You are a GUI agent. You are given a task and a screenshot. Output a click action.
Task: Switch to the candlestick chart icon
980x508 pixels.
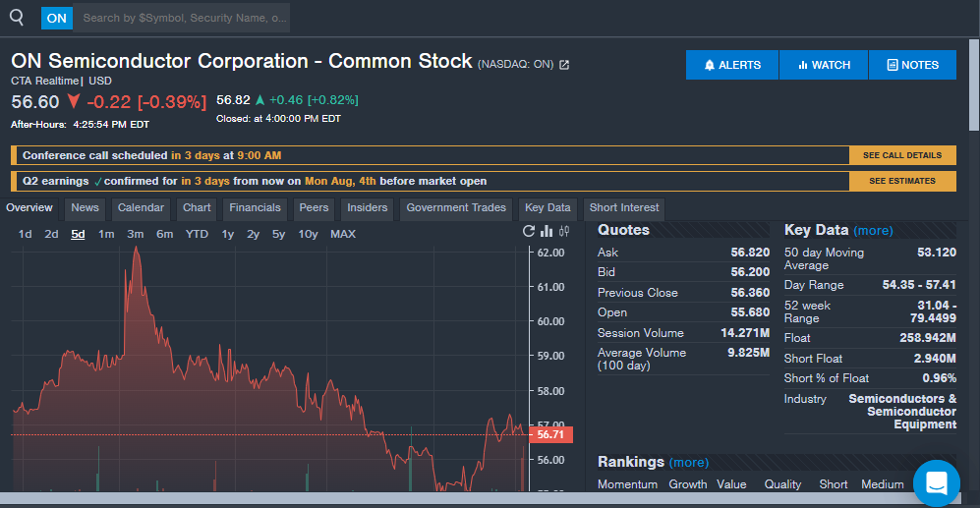click(564, 231)
